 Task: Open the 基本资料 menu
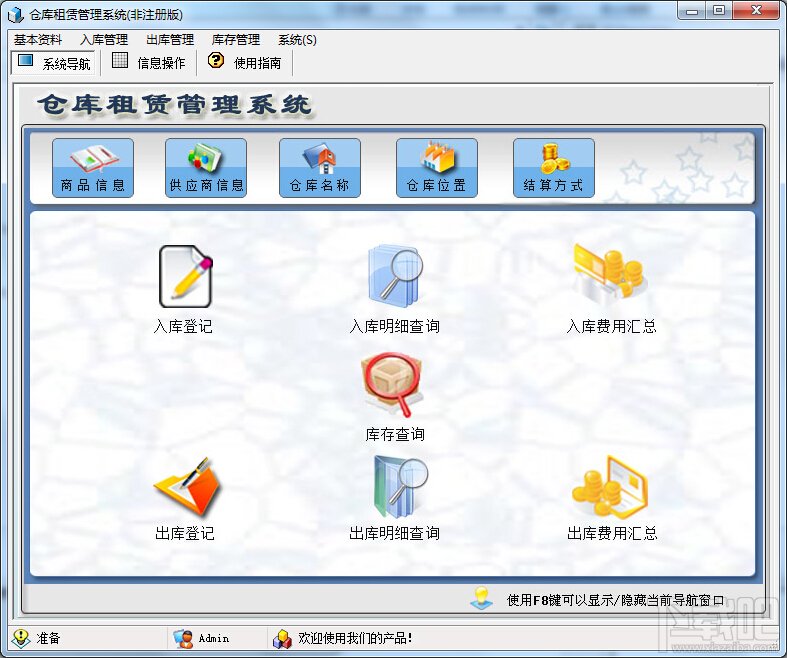coord(38,40)
